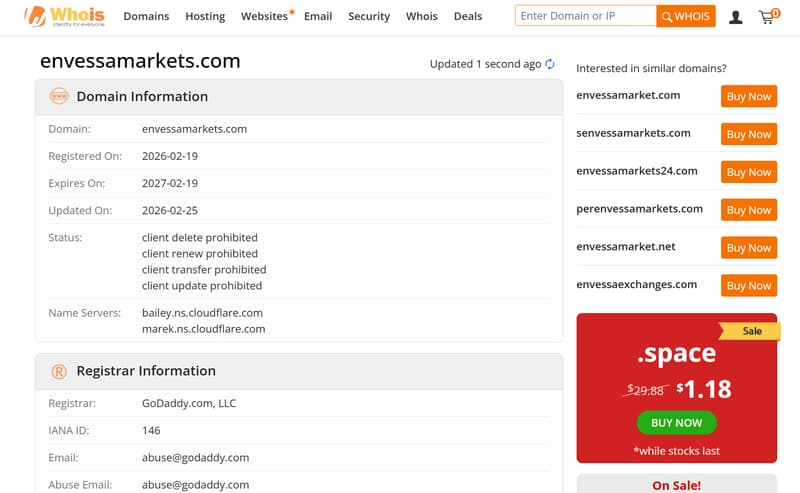
Task: Buy Now for senvessamarkets.com
Action: click(x=748, y=134)
